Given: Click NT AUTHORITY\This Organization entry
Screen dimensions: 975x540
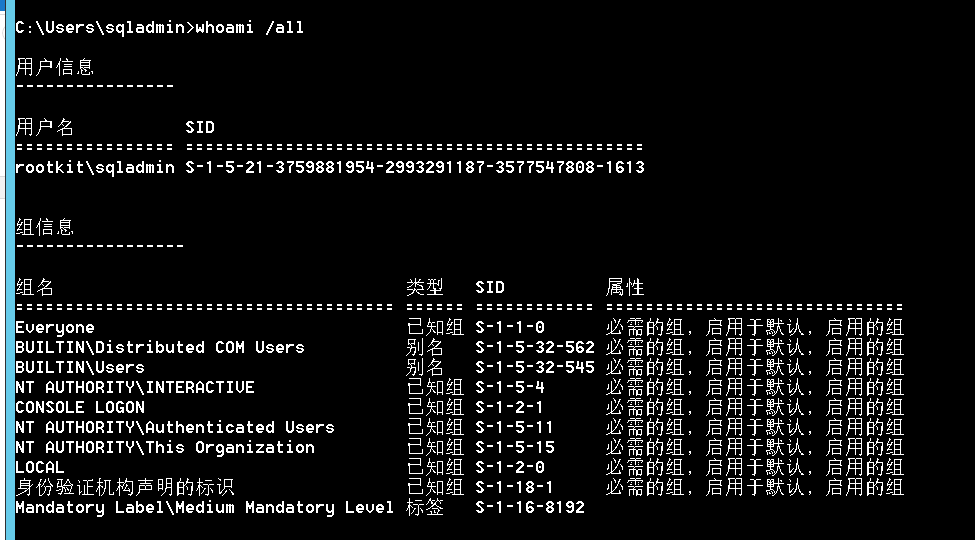Looking at the screenshot, I should pos(165,447).
